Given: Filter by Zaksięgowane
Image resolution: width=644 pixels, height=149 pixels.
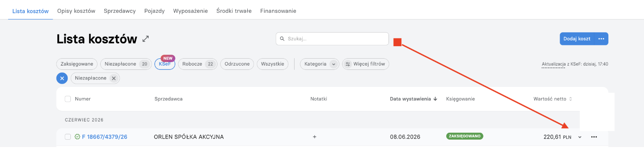Looking at the screenshot, I should 77,64.
